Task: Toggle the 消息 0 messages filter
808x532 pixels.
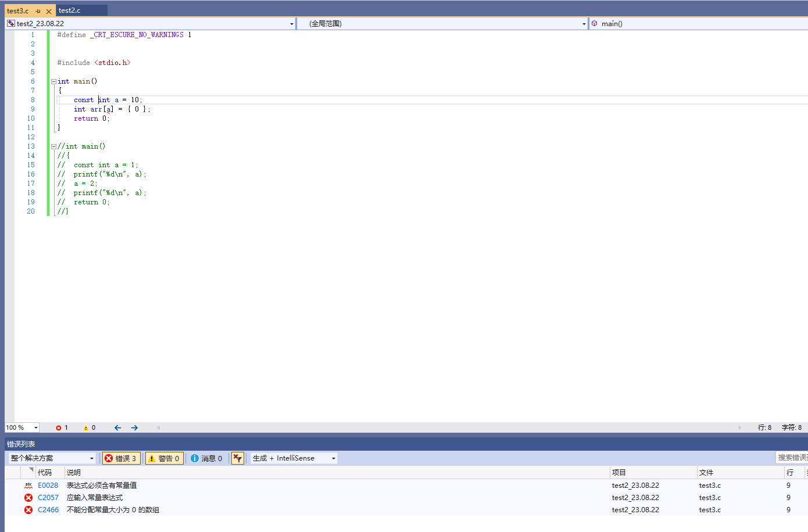Action: tap(206, 458)
